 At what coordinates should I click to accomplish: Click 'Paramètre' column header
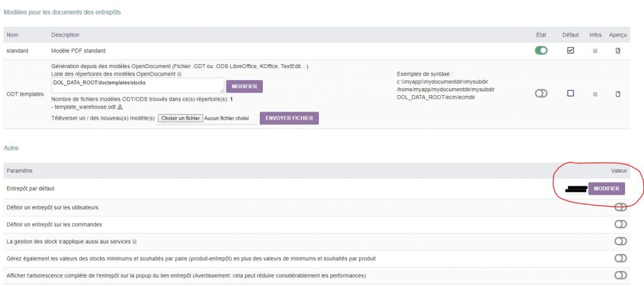tap(19, 170)
